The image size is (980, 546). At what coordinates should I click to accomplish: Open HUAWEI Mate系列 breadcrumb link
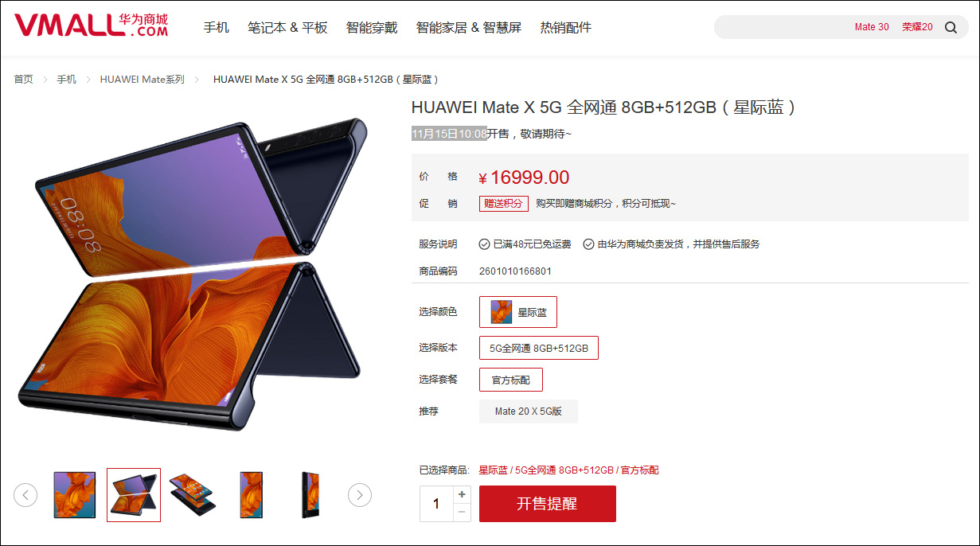click(142, 80)
